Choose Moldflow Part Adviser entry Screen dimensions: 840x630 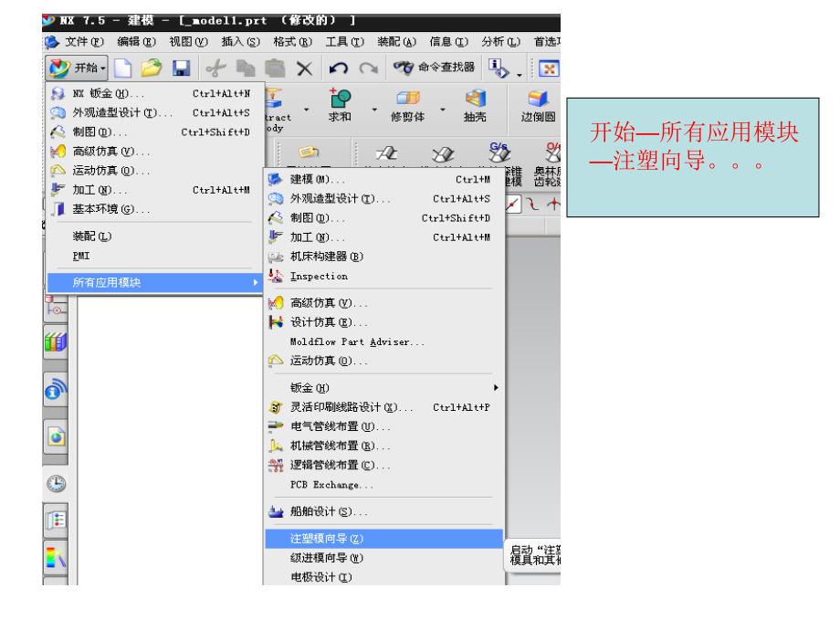pyautogui.click(x=384, y=341)
